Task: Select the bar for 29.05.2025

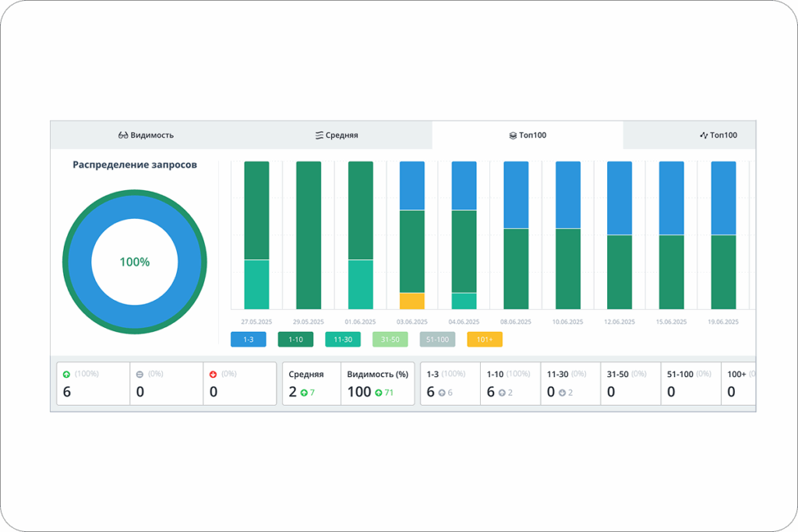Action: pos(309,235)
